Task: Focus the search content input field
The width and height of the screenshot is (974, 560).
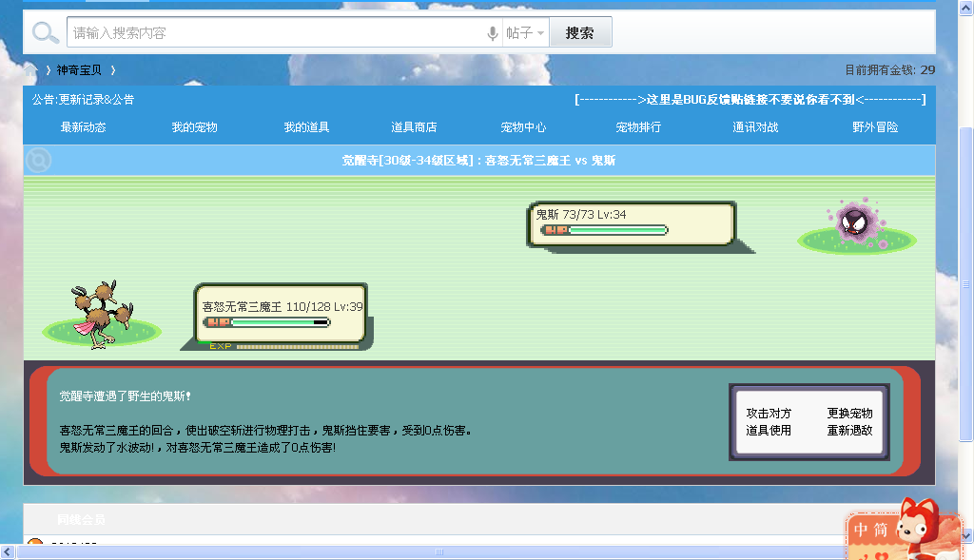Action: point(277,32)
